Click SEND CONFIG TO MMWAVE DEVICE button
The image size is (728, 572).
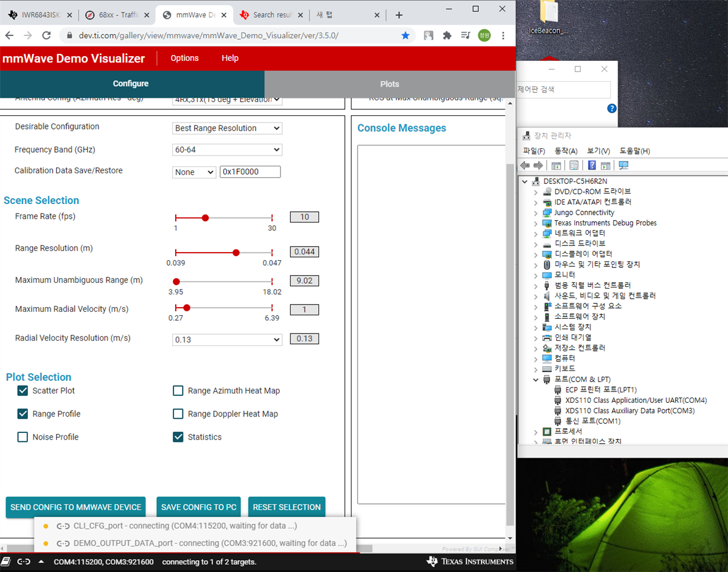tap(76, 507)
